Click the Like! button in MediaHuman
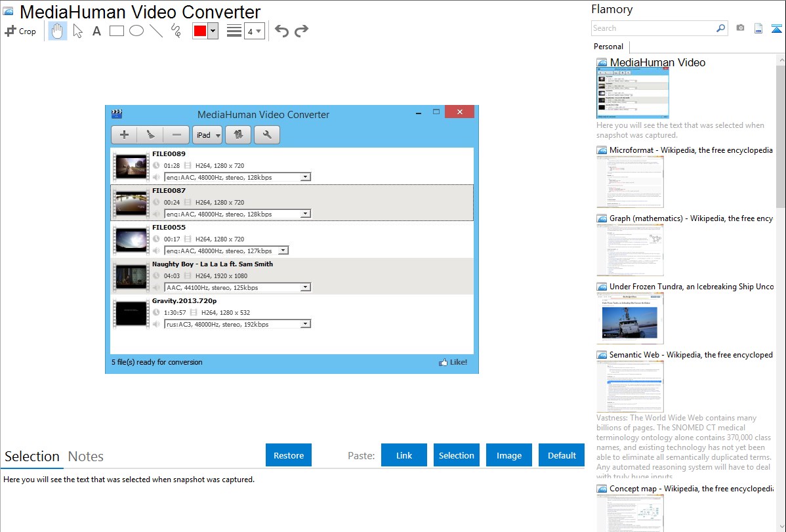Viewport: 786px width, 532px height. [453, 362]
